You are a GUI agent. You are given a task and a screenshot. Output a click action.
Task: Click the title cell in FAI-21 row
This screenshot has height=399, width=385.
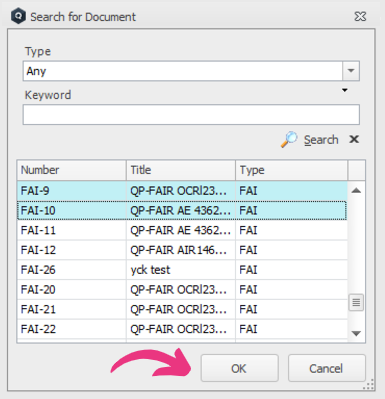(181, 309)
